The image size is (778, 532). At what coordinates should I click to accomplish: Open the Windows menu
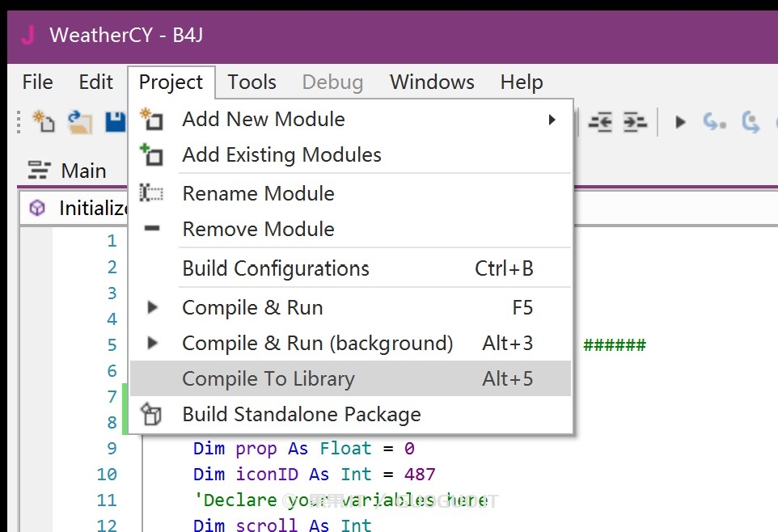[432, 82]
